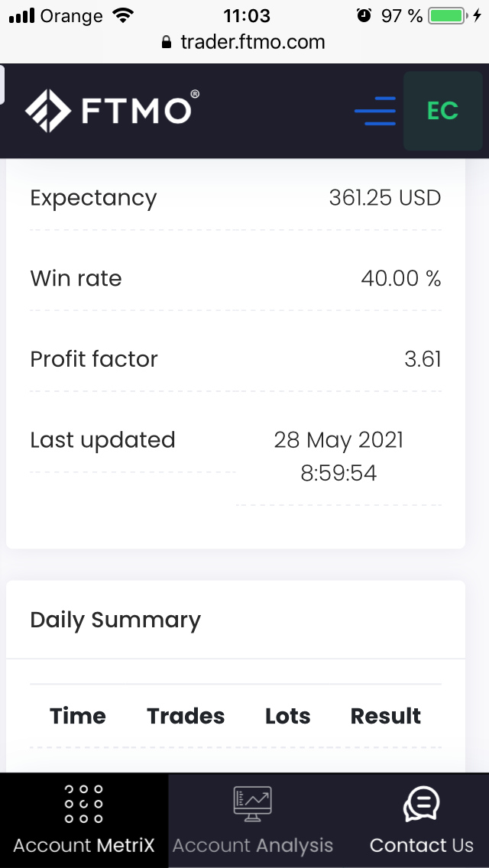Tap the Account Analysis chart icon
The height and width of the screenshot is (868, 489).
[x=253, y=804]
